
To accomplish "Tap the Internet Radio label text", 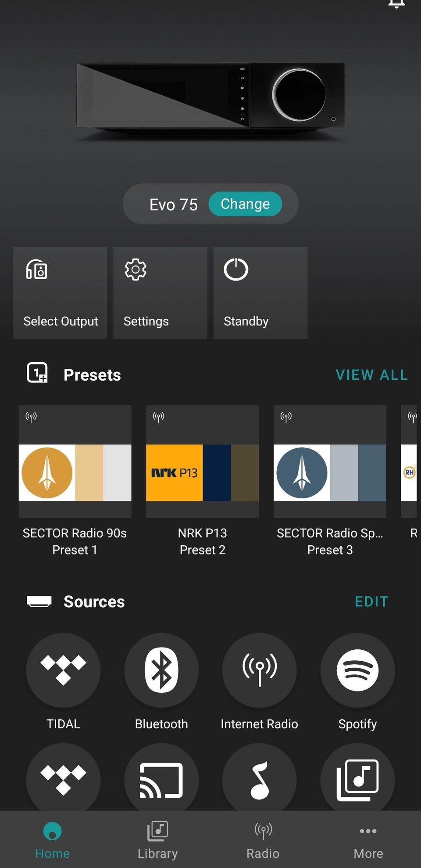I will [x=259, y=724].
